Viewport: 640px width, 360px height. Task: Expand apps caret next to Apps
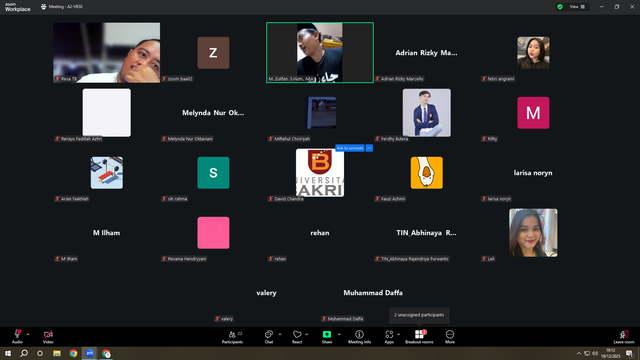click(398, 335)
